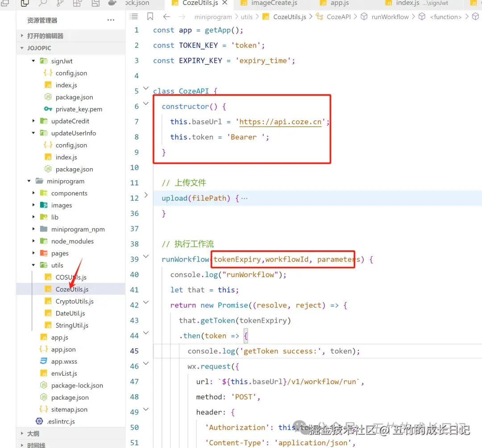The height and width of the screenshot is (448, 482).
Task: Collapse the miniprogram folder
Action: (29, 181)
